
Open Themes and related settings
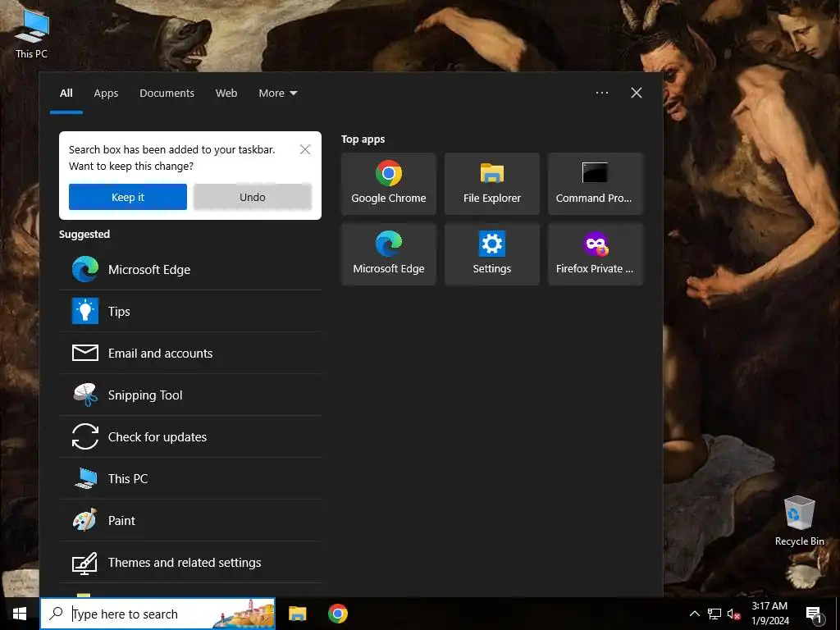pyautogui.click(x=190, y=562)
